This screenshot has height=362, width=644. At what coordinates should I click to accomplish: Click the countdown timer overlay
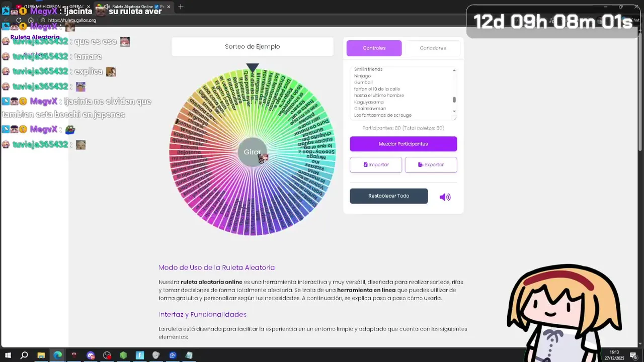point(553,22)
